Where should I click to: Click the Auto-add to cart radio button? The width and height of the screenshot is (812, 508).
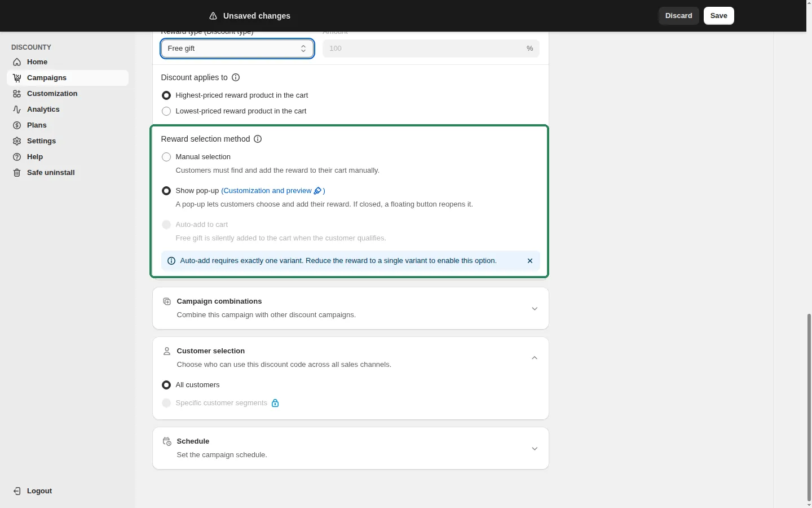166,225
